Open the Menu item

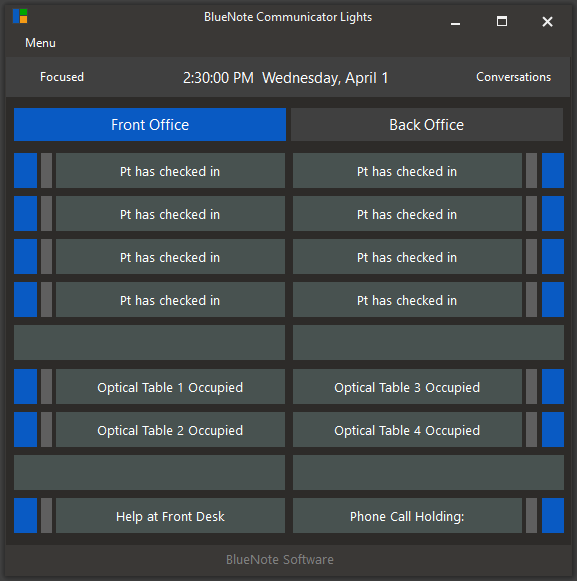(40, 43)
